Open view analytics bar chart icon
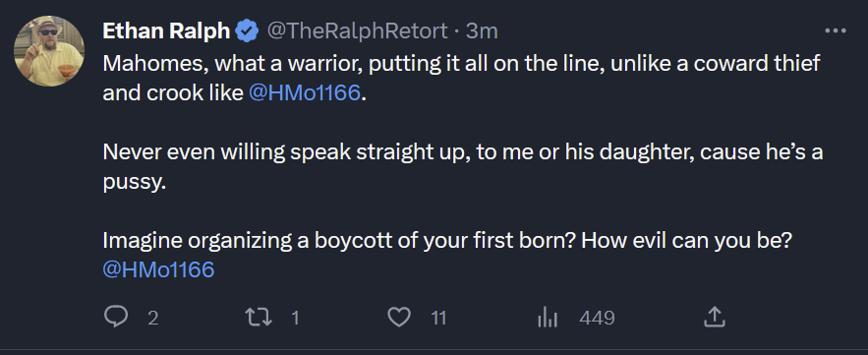This screenshot has height=355, width=868. [x=548, y=318]
